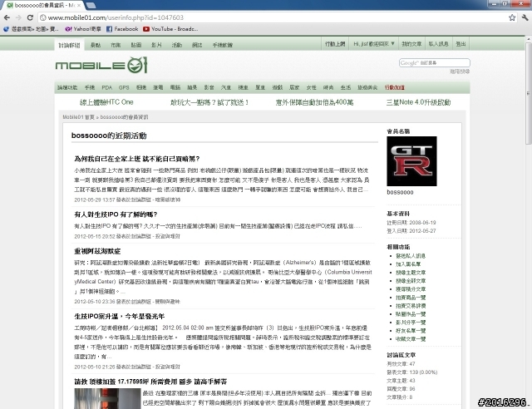Click the Mobile01 logo

(x=101, y=65)
